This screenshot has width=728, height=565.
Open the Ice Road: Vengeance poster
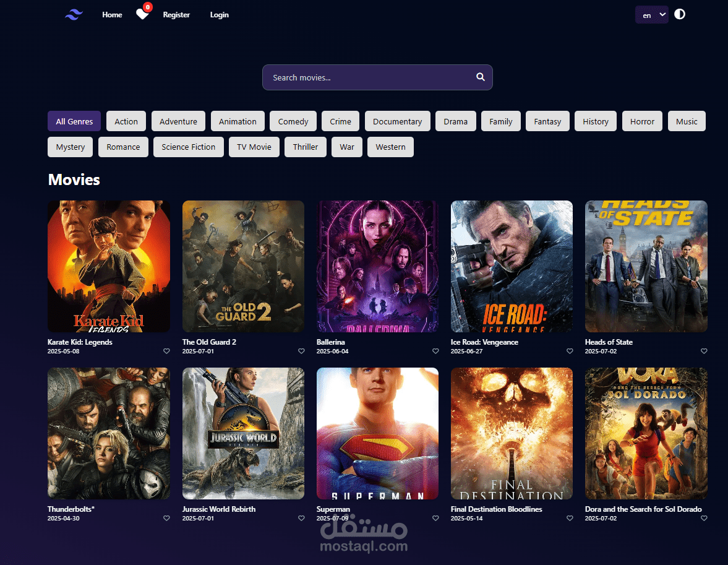(512, 266)
